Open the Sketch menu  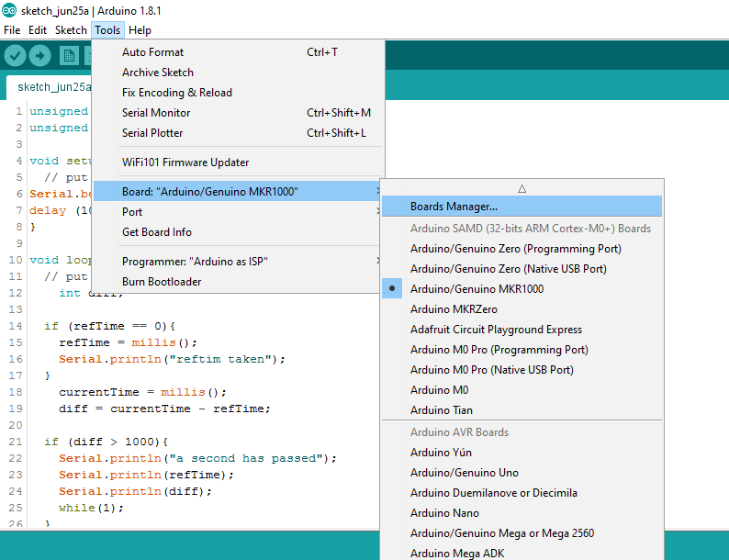[x=71, y=30]
